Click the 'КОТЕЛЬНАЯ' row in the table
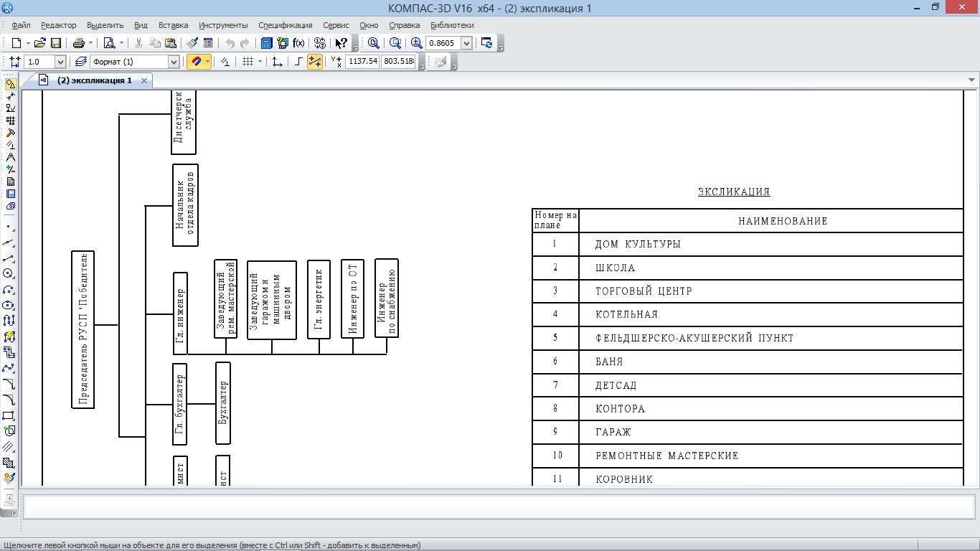 748,314
